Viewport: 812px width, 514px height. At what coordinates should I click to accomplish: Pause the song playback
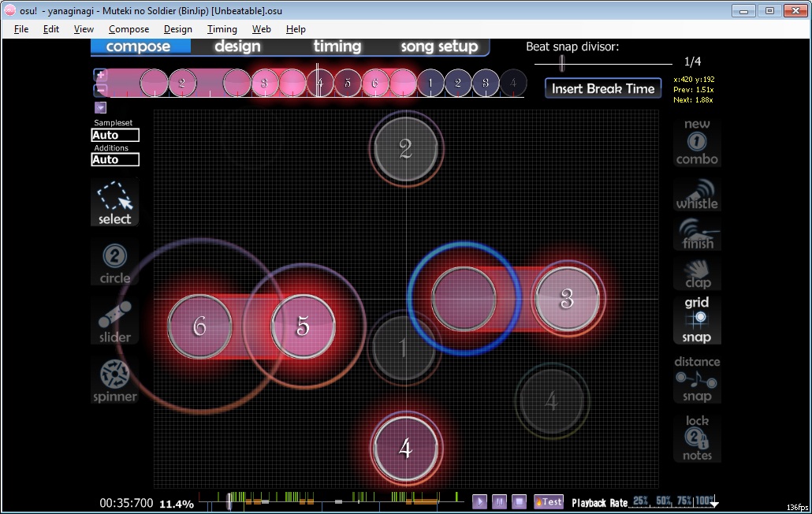point(499,501)
